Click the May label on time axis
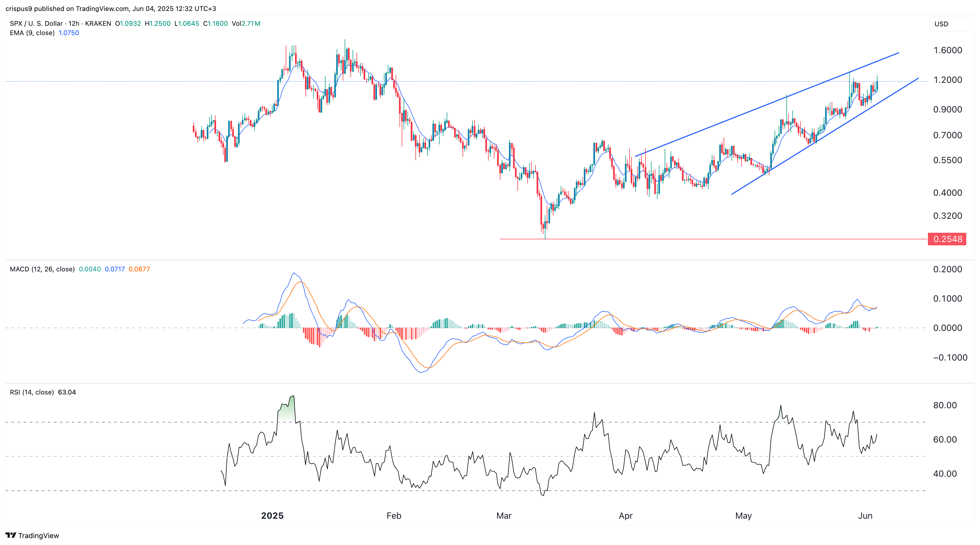Screen dimensions: 980x545 743,516
